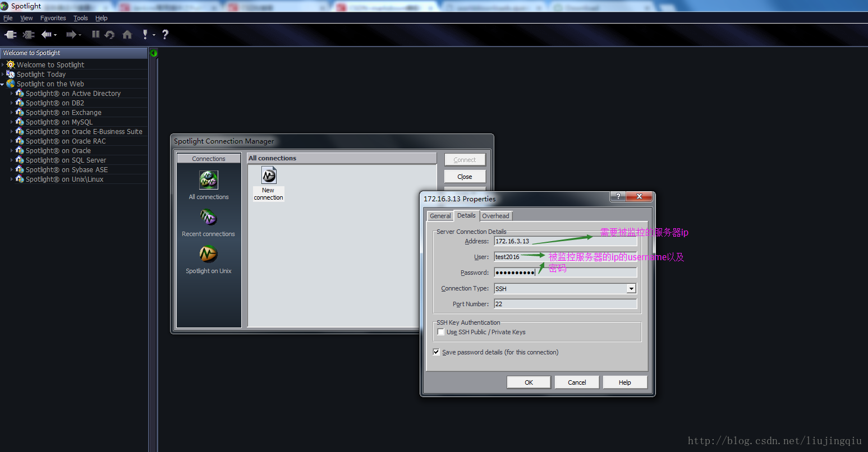
Task: Click the exclamation mark alarm icon
Action: coord(145,34)
